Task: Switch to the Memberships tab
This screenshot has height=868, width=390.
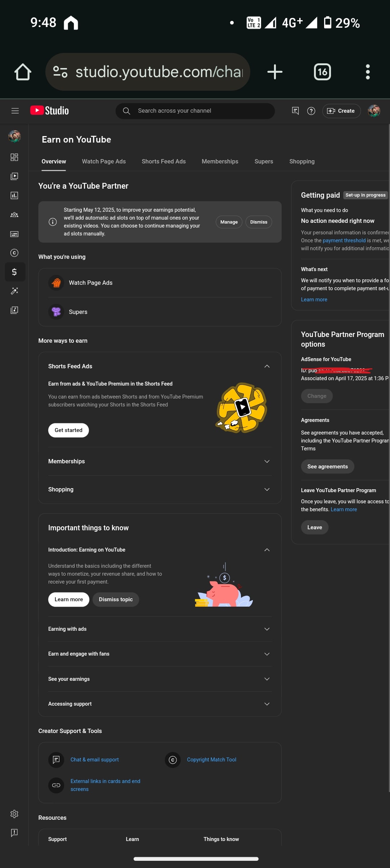Action: [x=220, y=161]
